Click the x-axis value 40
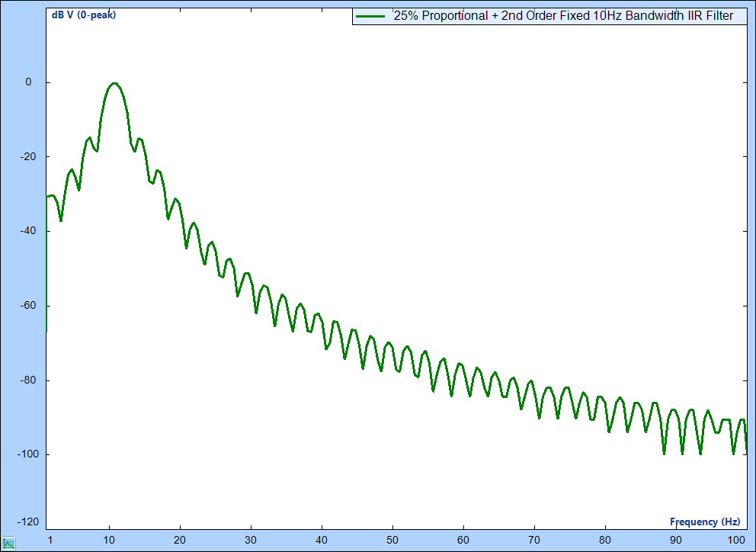 [x=322, y=540]
